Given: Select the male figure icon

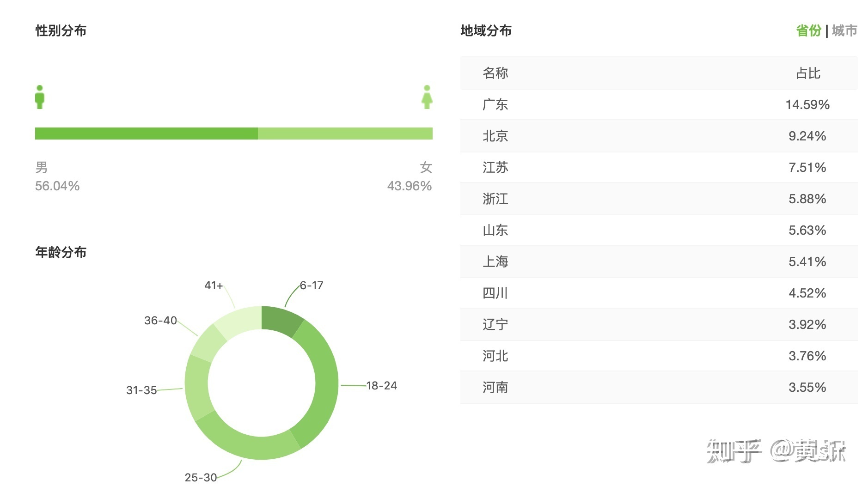Looking at the screenshot, I should click(x=40, y=96).
